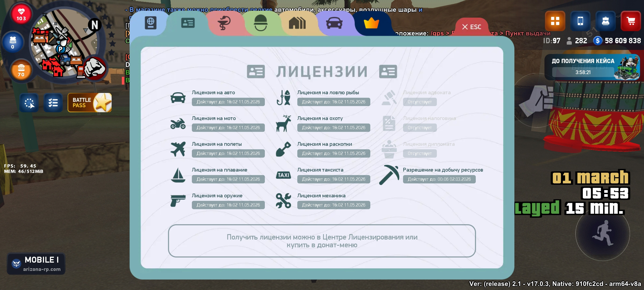The image size is (644, 290).
Task: Select the houses property tab
Action: pyautogui.click(x=297, y=23)
